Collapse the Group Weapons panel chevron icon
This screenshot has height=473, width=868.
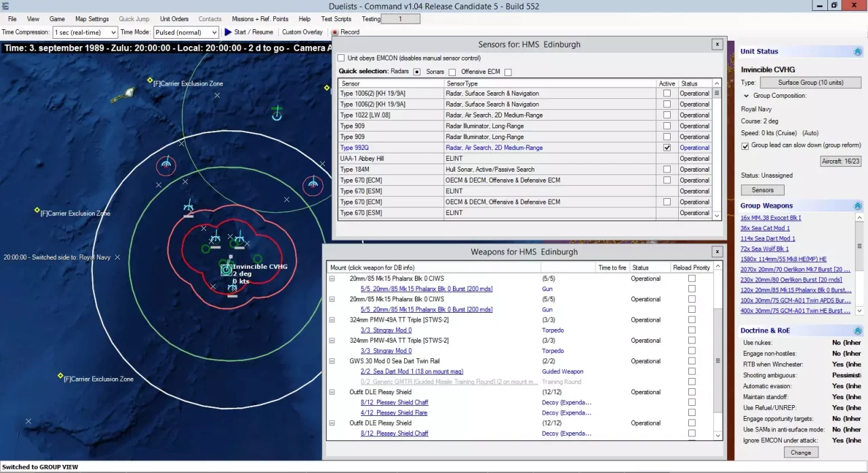[x=857, y=205]
